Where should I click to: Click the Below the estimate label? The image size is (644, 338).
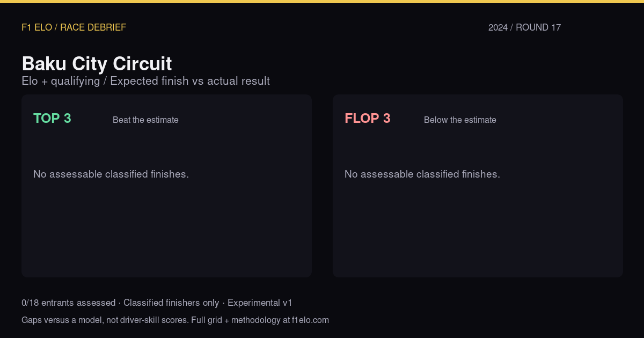pyautogui.click(x=460, y=120)
